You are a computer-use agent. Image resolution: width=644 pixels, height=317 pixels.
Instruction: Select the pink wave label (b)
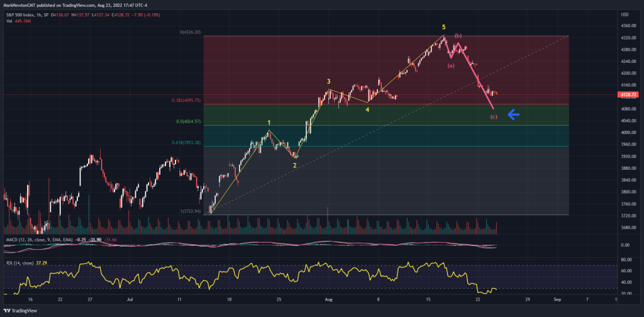458,36
